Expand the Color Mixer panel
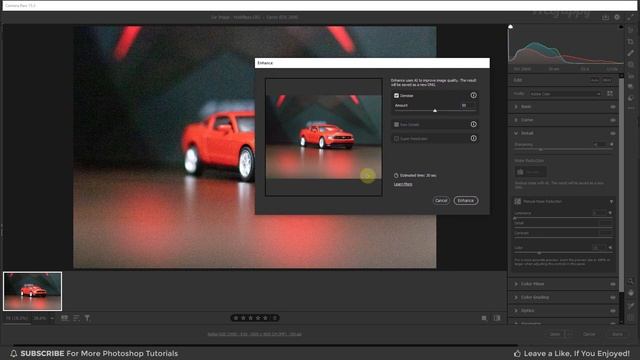This screenshot has width=640, height=360. [516, 284]
